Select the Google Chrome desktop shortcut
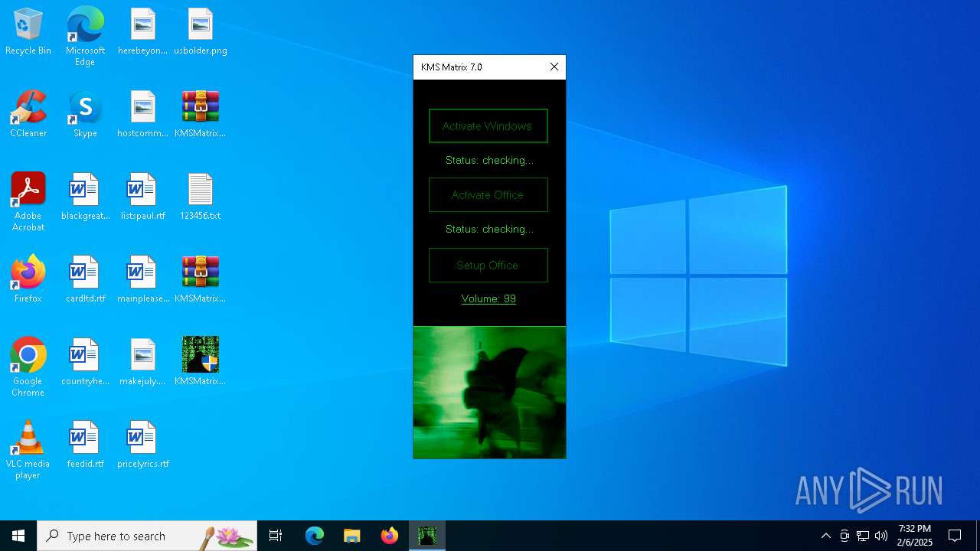980x551 pixels. click(x=28, y=367)
